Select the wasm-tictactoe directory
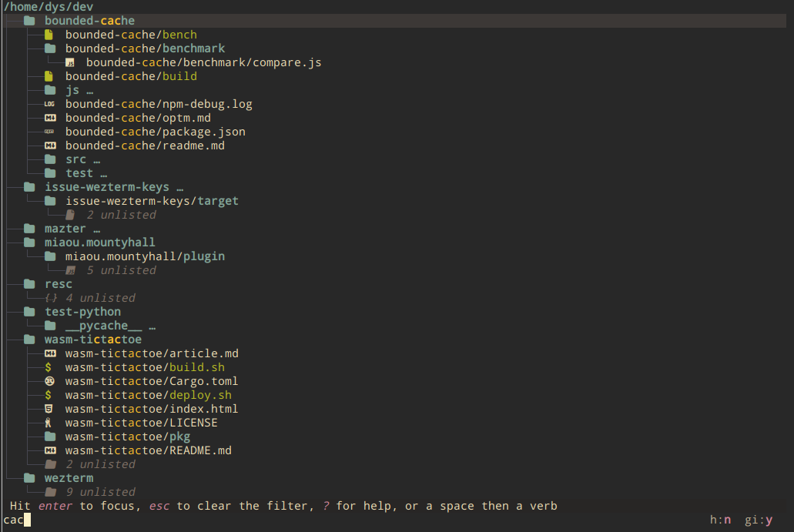 [x=92, y=340]
